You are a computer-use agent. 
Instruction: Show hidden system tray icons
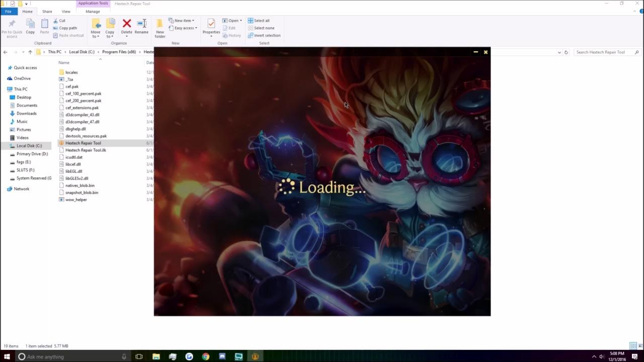[594, 356]
